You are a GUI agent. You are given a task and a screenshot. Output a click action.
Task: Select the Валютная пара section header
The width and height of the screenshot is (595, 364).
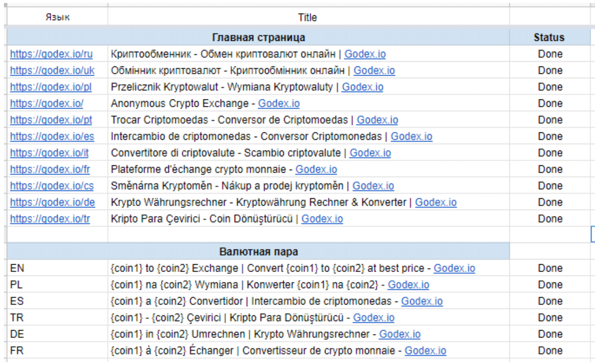click(259, 252)
